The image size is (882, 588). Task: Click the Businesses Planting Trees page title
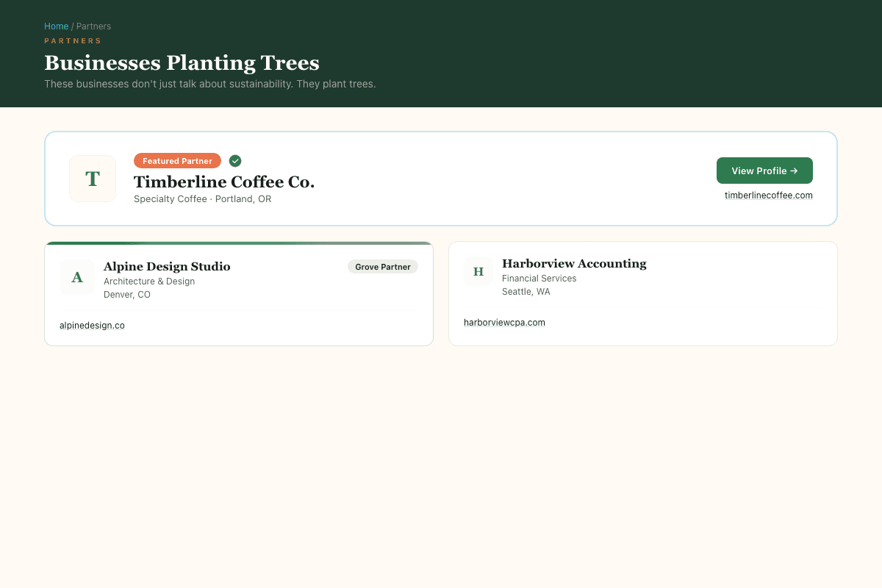tap(182, 63)
